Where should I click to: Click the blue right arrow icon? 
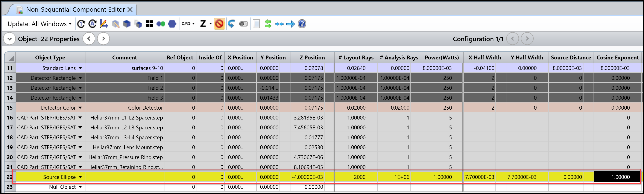290,24
